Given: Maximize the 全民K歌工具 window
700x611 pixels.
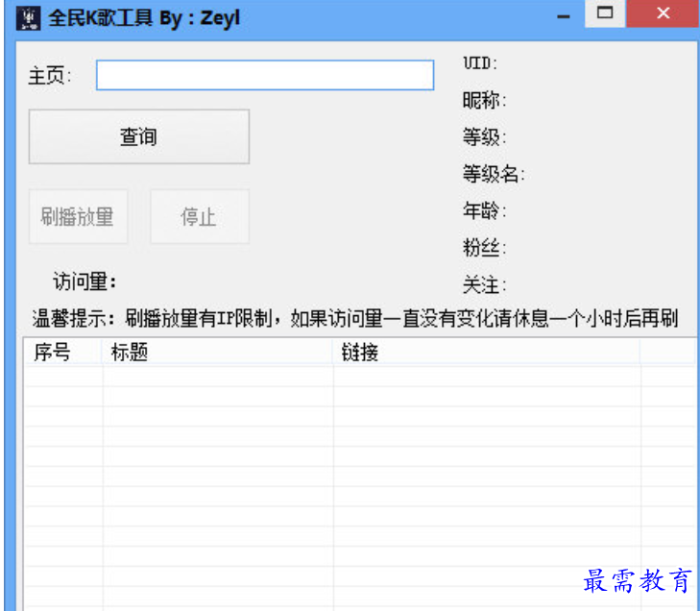Looking at the screenshot, I should click(x=605, y=13).
